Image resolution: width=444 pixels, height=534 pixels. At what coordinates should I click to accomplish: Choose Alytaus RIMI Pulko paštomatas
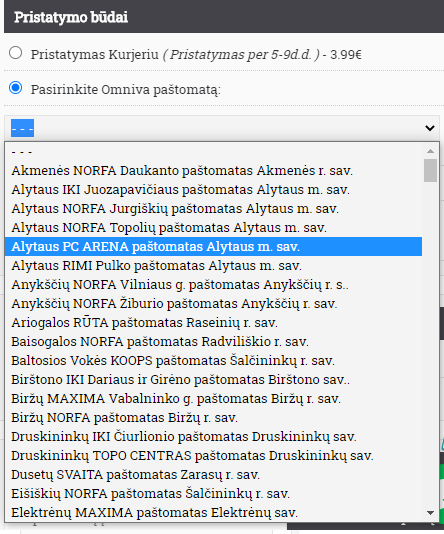pos(213,266)
